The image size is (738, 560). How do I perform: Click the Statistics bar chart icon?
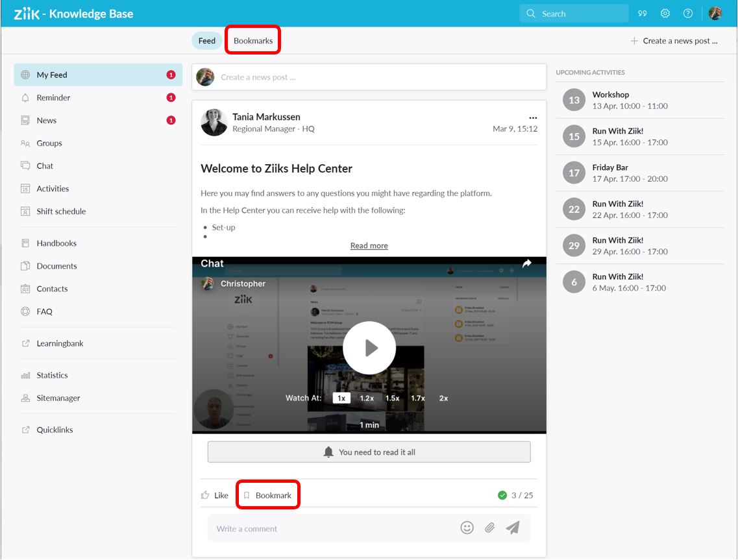pyautogui.click(x=25, y=376)
